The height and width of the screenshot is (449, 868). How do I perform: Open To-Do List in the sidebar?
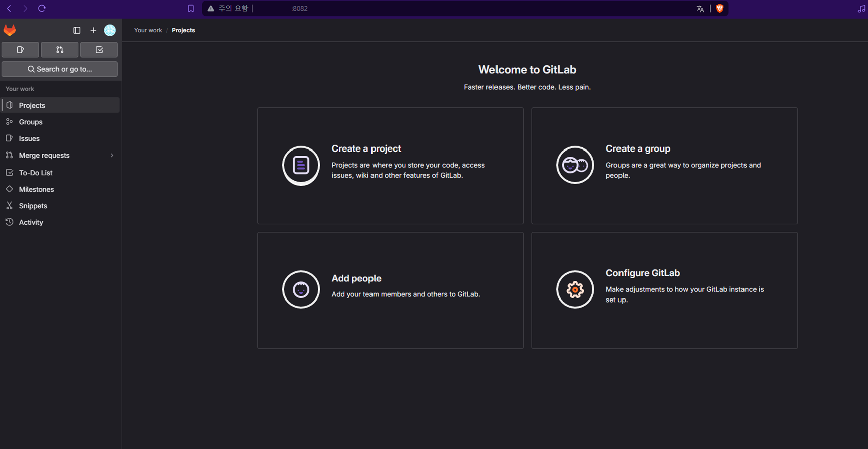coord(61,173)
